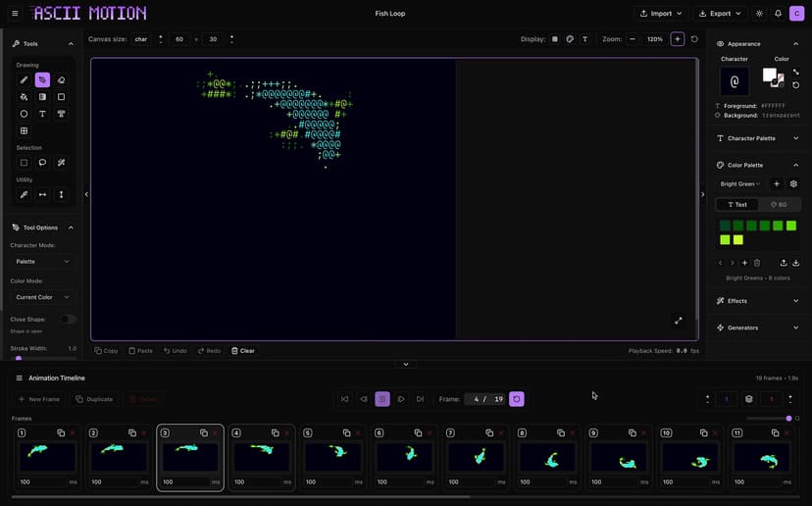Toggle text display mode
This screenshot has width=812, height=506.
(584, 39)
